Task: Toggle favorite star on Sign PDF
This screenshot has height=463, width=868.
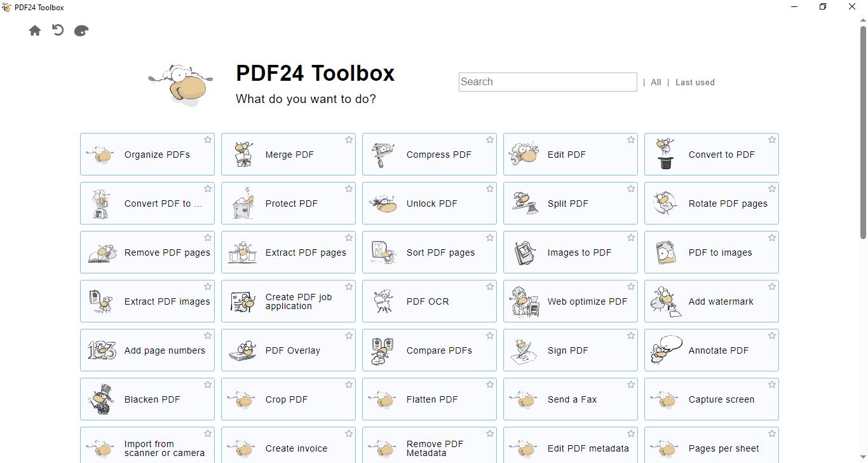Action: point(631,336)
